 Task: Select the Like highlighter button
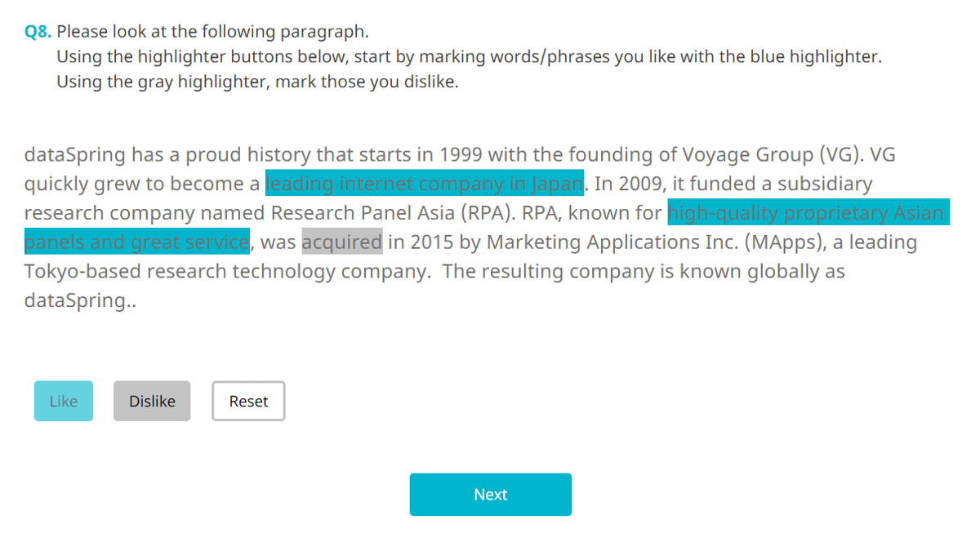click(63, 401)
